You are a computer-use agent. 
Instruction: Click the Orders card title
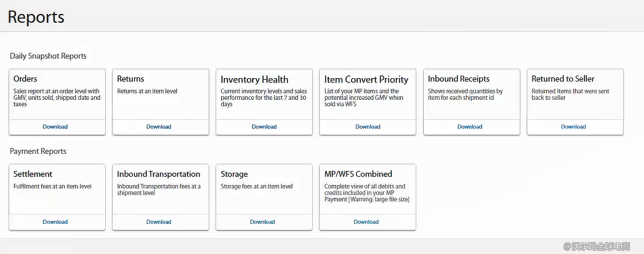25,79
